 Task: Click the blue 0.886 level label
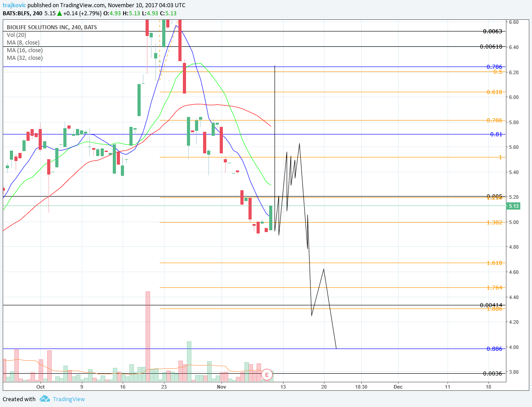(x=494, y=349)
